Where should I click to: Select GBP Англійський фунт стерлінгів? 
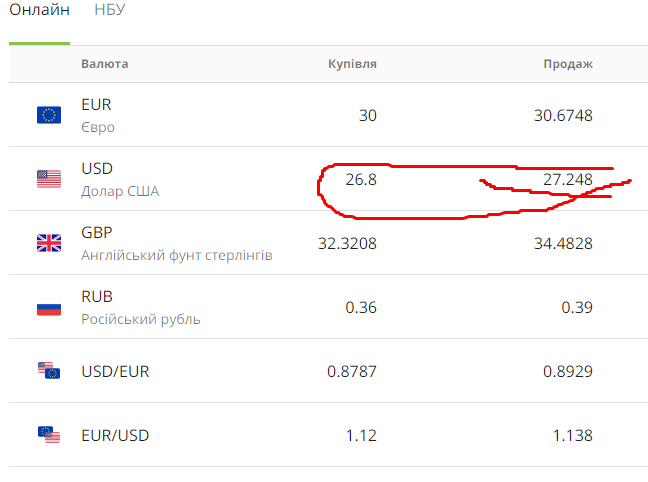coord(177,244)
